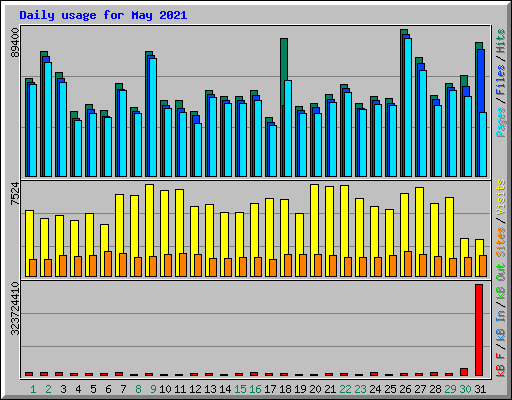Click day 9 on the x-axis
The height and width of the screenshot is (400, 512).
click(x=153, y=389)
